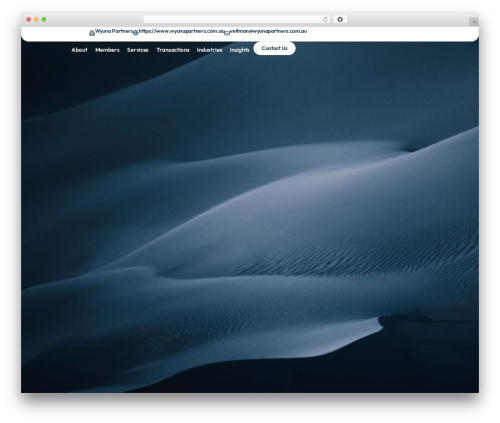The height and width of the screenshot is (423, 500).
Task: Close the window with the red button
Action: 29,19
